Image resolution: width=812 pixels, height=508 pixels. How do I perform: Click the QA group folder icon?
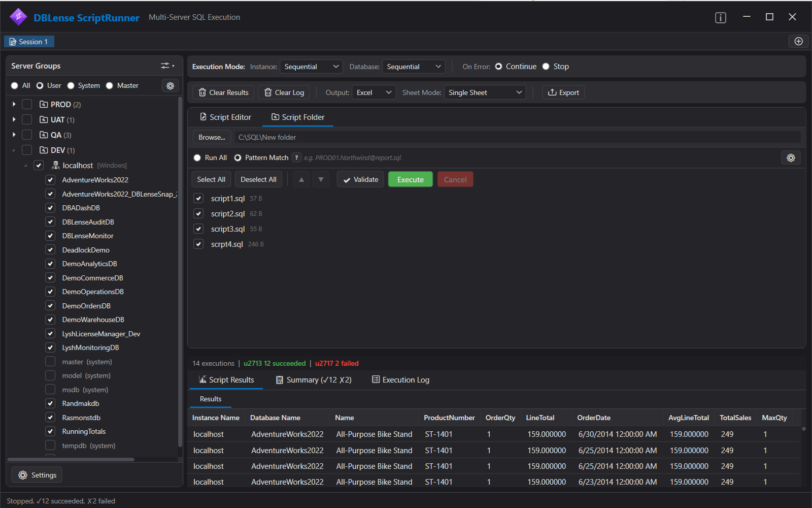(x=44, y=135)
